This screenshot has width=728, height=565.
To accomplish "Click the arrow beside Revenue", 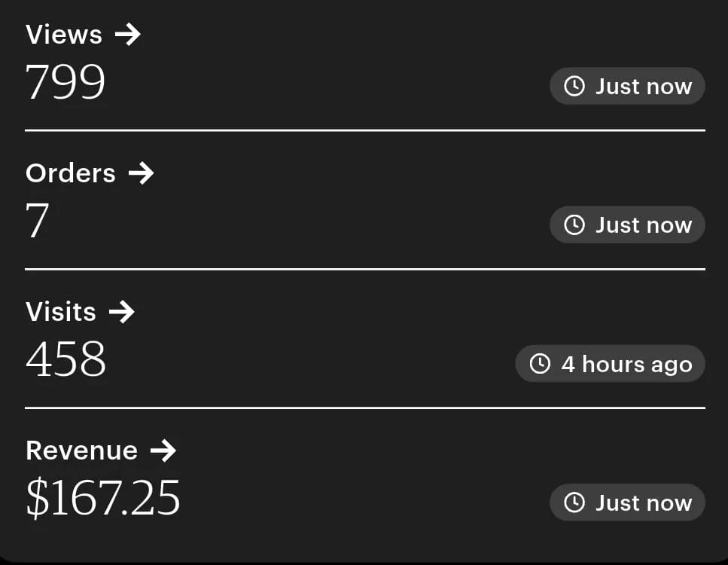I will pos(163,450).
